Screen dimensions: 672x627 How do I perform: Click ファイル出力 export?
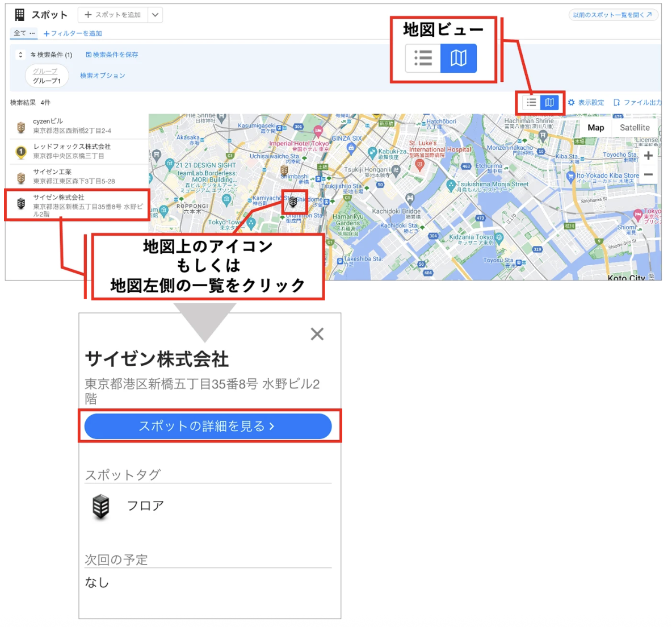[638, 102]
